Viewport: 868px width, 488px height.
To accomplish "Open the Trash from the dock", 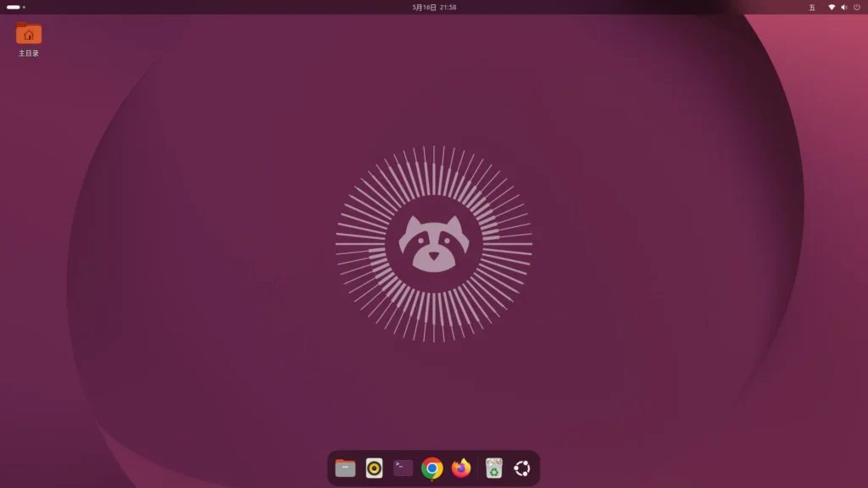I will (494, 468).
